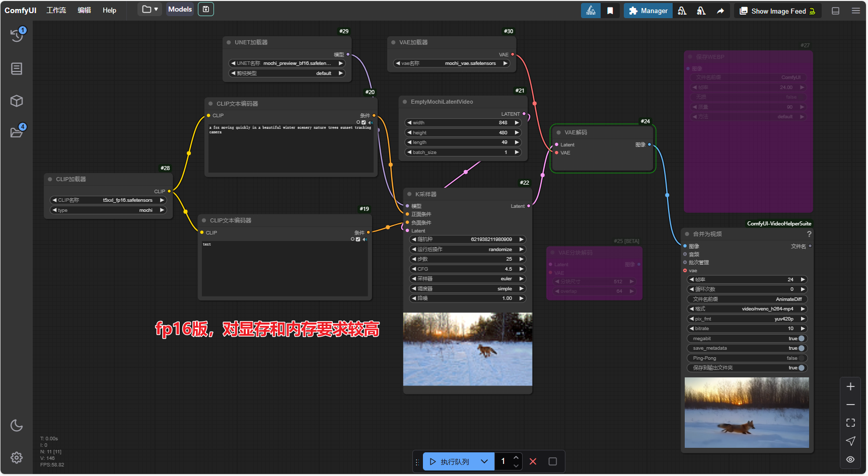The width and height of the screenshot is (868, 476).
Task: Toggle the save_metadata switch
Action: point(801,348)
